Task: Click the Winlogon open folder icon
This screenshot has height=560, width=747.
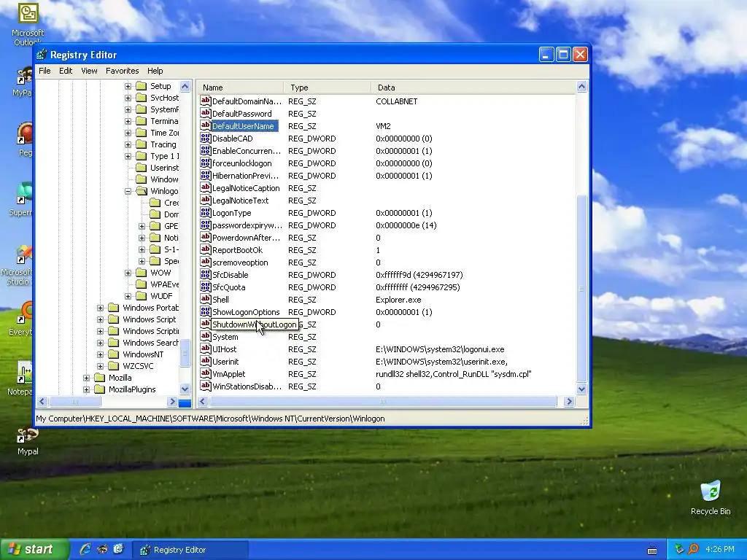Action: click(142, 191)
